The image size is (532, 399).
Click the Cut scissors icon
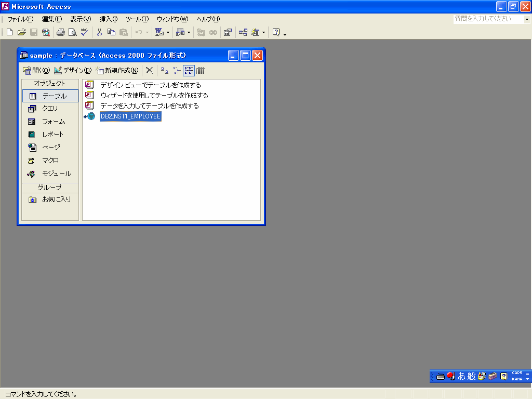click(99, 32)
